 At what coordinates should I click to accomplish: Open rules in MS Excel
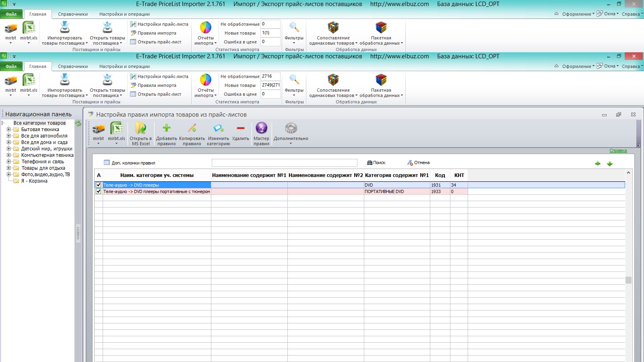point(140,134)
